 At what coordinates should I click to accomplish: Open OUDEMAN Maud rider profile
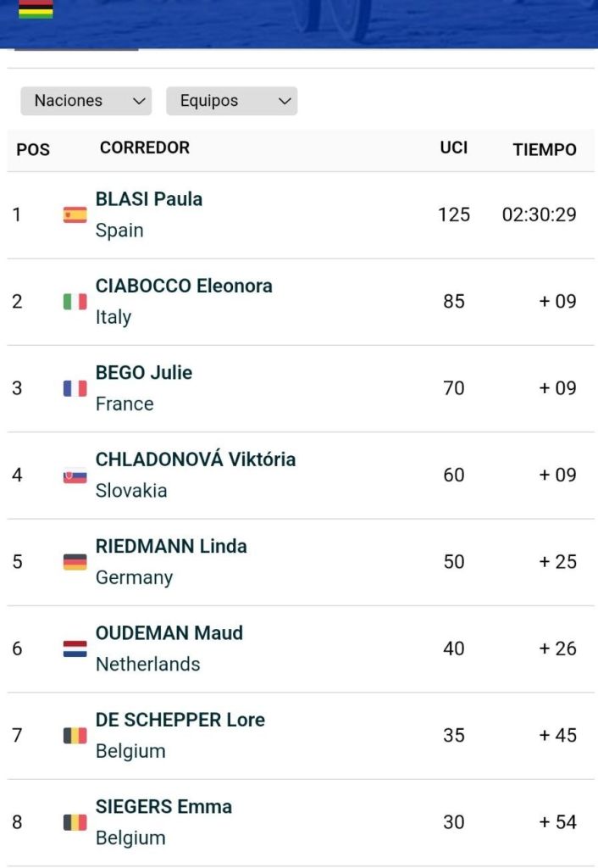[x=169, y=633]
